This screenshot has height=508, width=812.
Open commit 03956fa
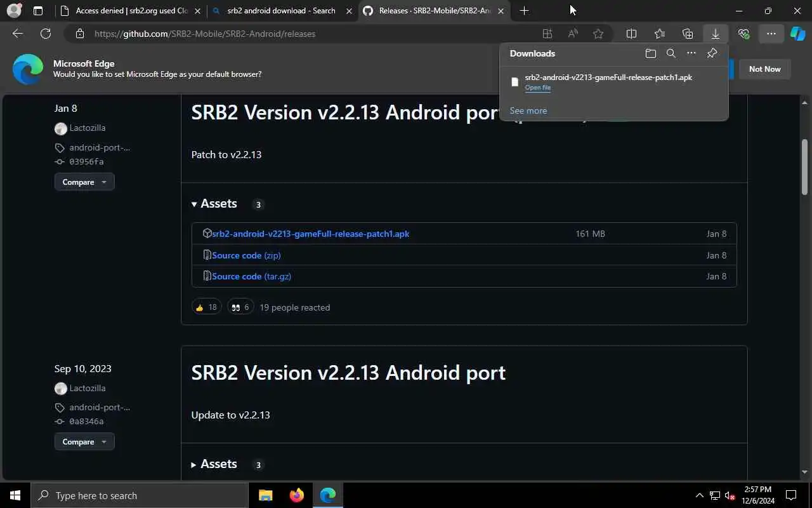(x=86, y=162)
